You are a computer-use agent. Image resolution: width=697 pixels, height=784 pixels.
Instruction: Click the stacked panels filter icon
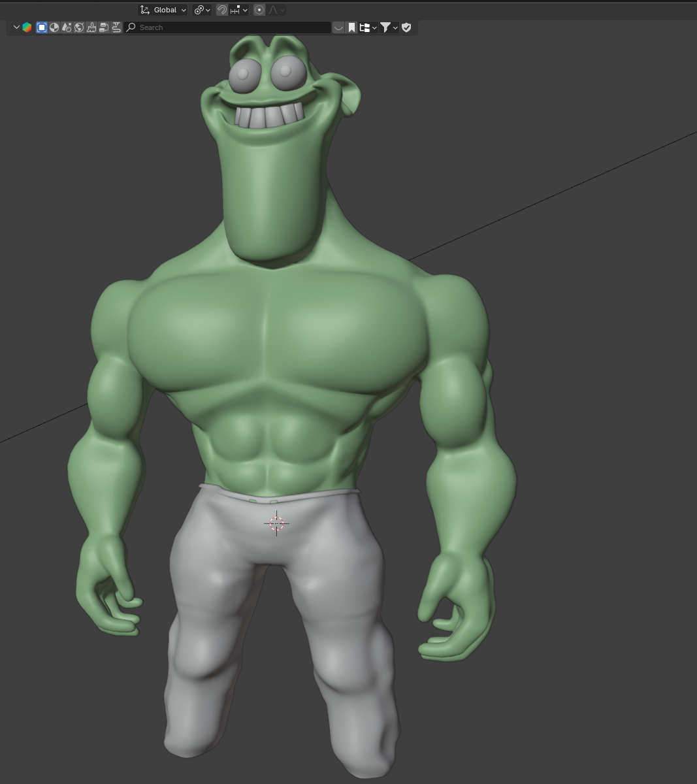click(x=104, y=27)
